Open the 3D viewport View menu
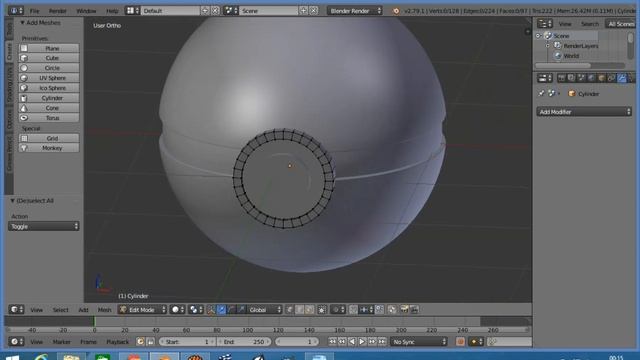This screenshot has height=360, width=640. pyautogui.click(x=36, y=310)
